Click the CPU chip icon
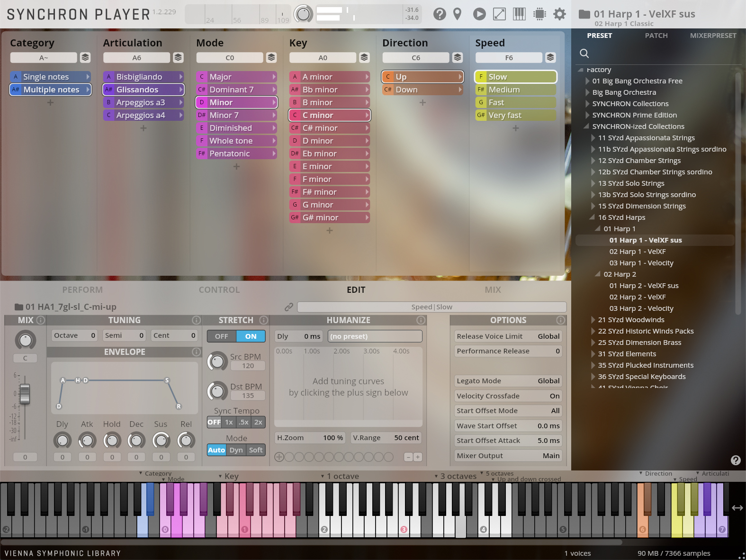The height and width of the screenshot is (560, 746). pos(539,14)
